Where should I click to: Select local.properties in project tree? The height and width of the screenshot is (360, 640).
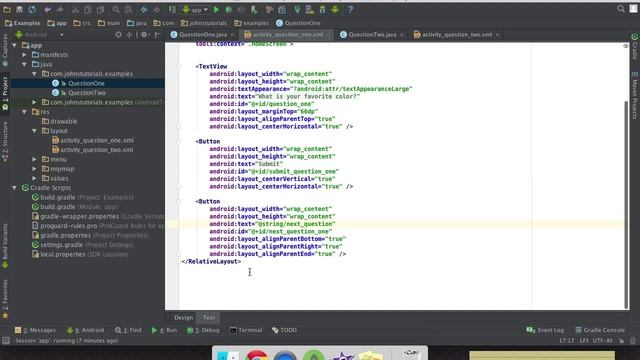click(x=62, y=254)
